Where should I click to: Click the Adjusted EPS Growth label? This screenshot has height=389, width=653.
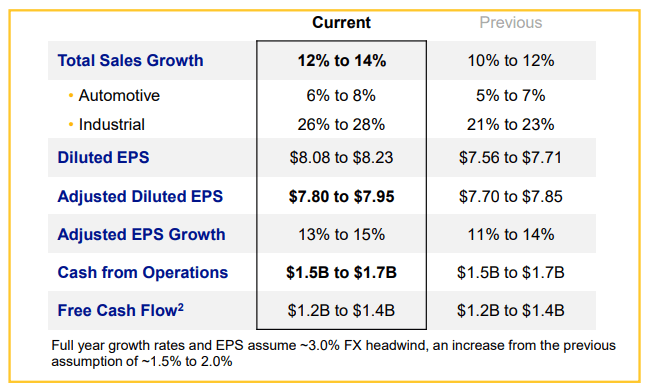141,234
